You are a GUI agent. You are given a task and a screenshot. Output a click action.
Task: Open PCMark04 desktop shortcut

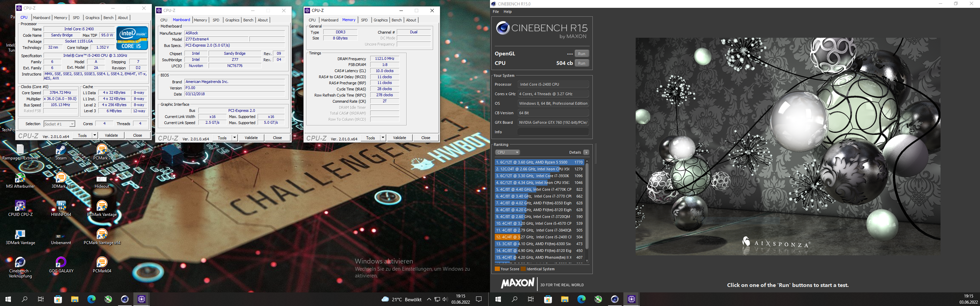102,265
